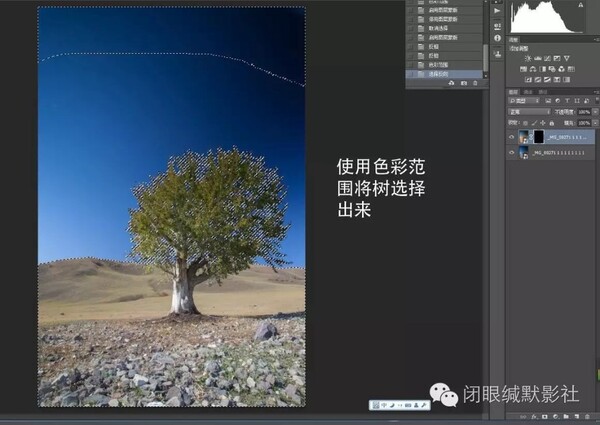Select the top layer's image thumbnail
Screen dimensions: 600x425
pos(523,137)
